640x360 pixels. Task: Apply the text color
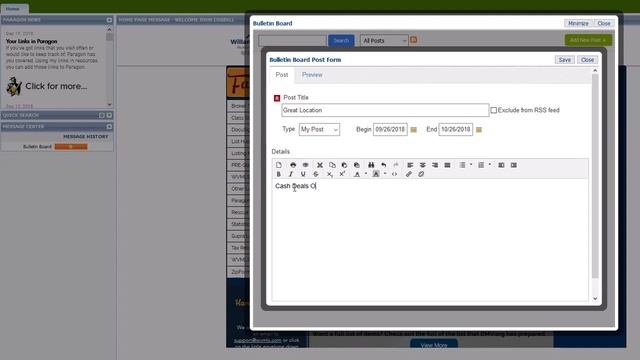(x=357, y=174)
